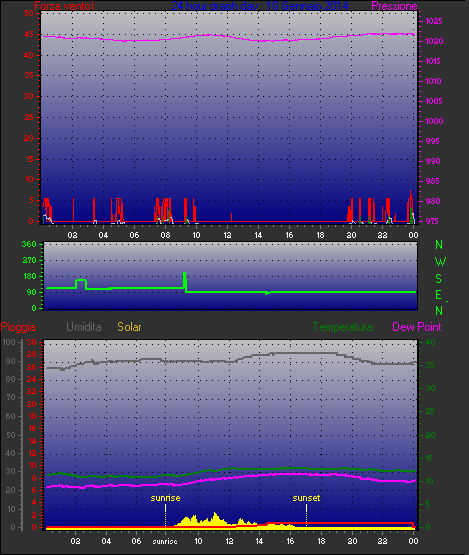Select the Umidita legend label

(84, 327)
